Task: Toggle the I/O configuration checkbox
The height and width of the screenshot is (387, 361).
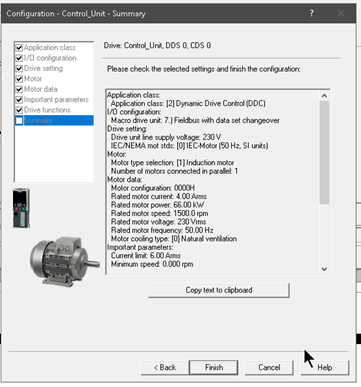Action: tap(19, 58)
